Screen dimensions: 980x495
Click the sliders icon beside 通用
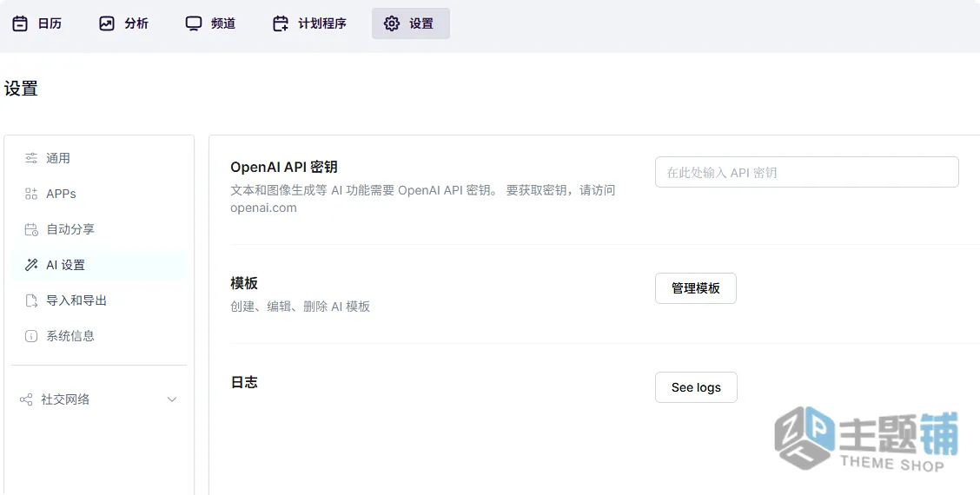pos(31,158)
